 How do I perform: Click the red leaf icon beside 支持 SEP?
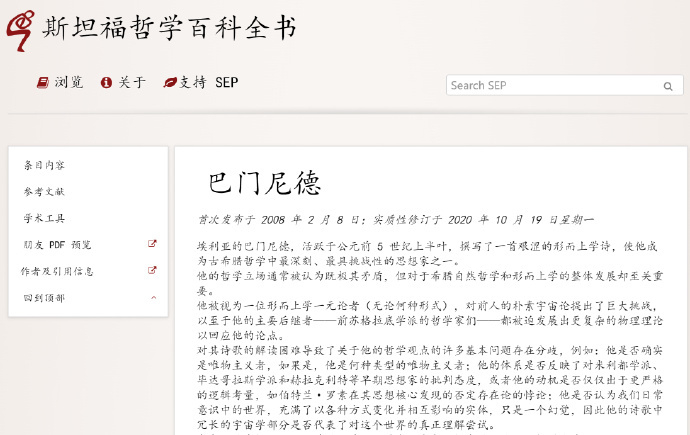[170, 82]
